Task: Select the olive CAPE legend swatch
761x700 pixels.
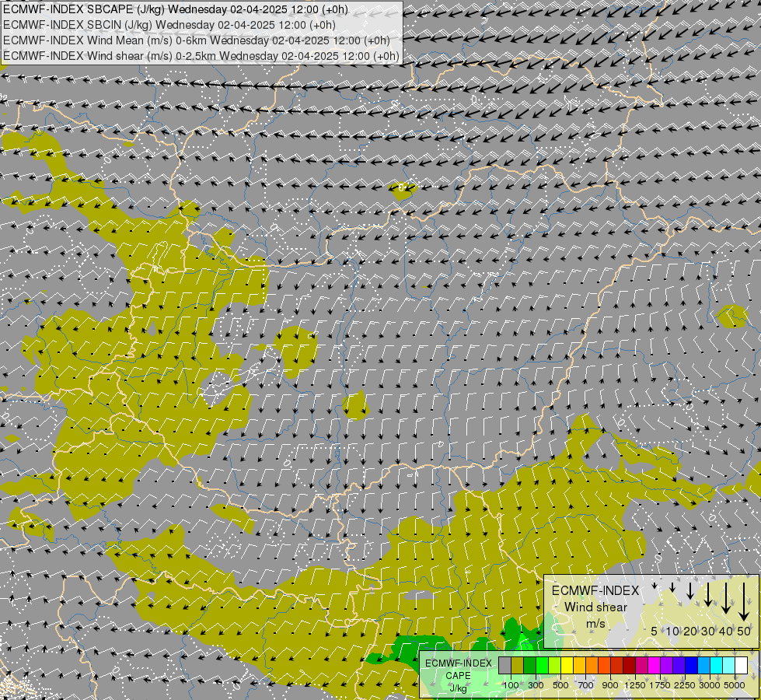Action: 518,665
